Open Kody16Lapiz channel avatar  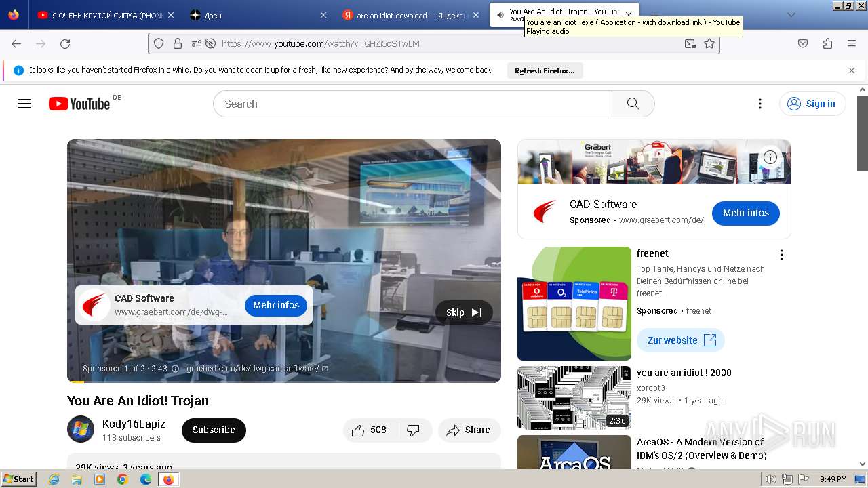click(x=81, y=429)
